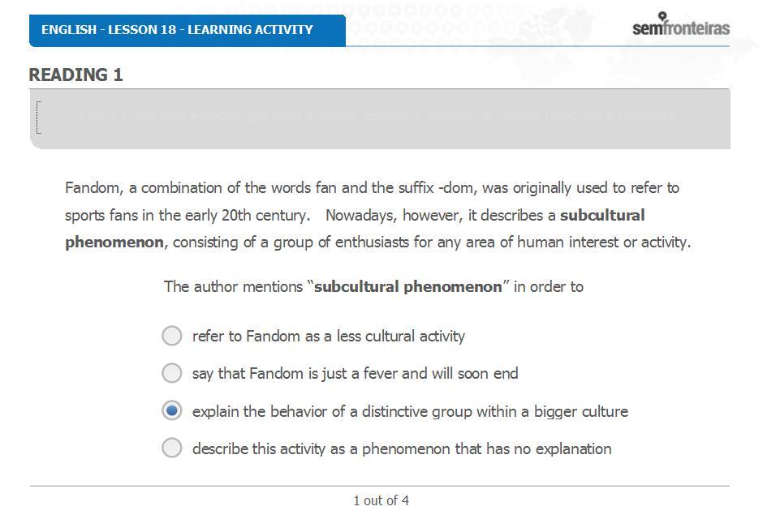Click the faded instruction text in gray box
This screenshot has width=763, height=532.
pyautogui.click(x=377, y=117)
